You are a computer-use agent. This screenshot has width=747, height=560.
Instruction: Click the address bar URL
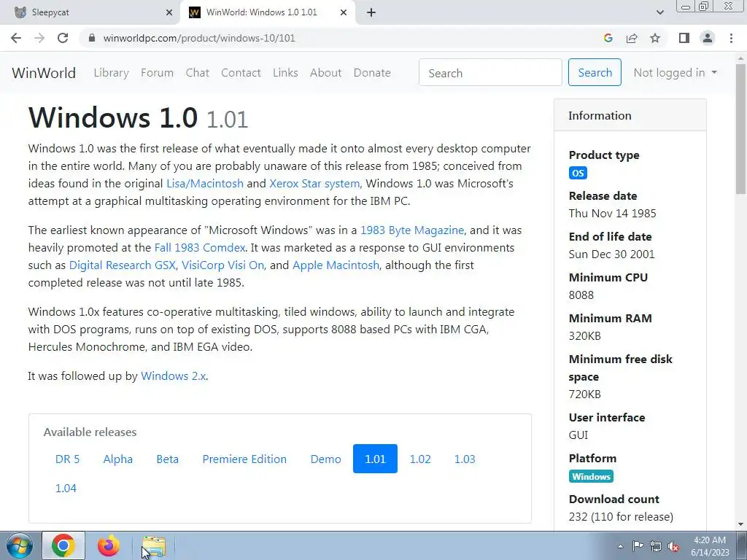(x=199, y=38)
